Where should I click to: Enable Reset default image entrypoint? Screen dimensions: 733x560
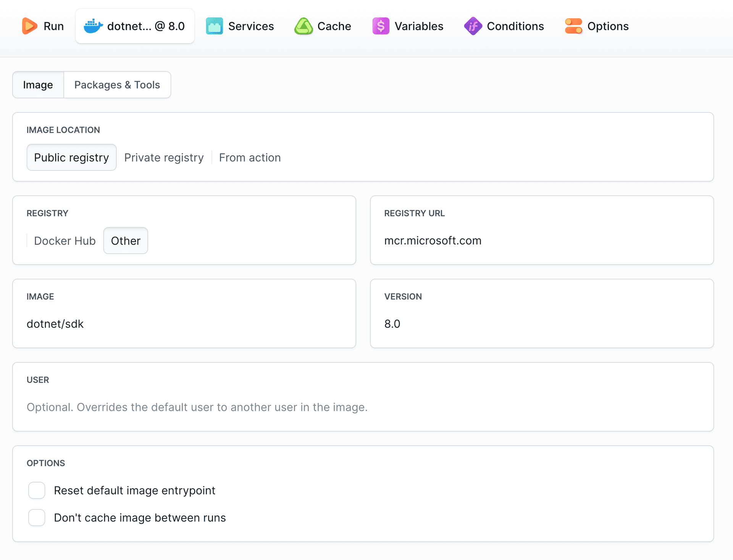click(37, 491)
